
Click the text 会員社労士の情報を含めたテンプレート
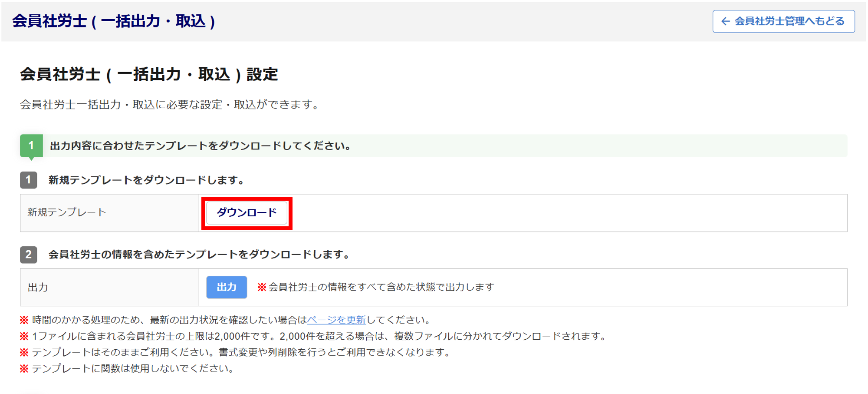(200, 255)
